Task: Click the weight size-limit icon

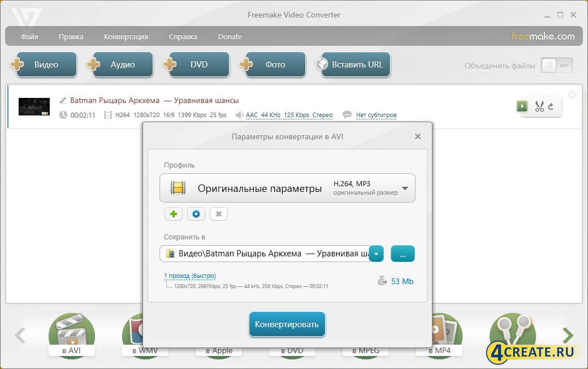Action: (x=382, y=281)
